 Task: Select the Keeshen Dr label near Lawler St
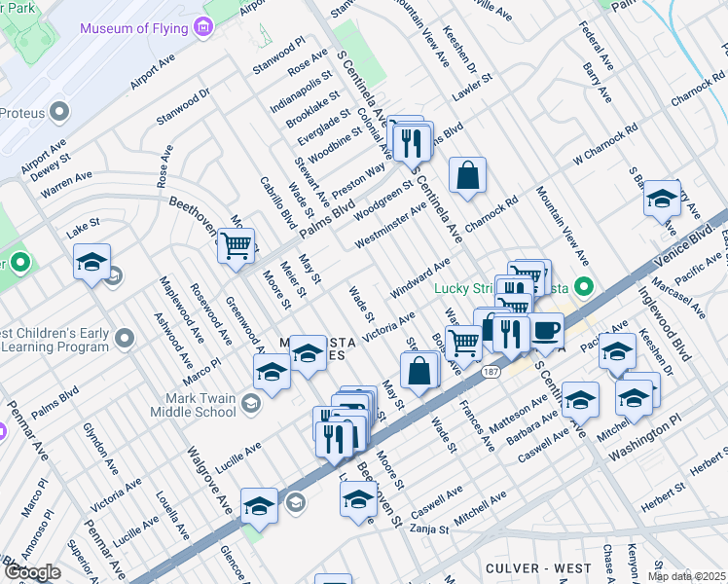(x=459, y=50)
